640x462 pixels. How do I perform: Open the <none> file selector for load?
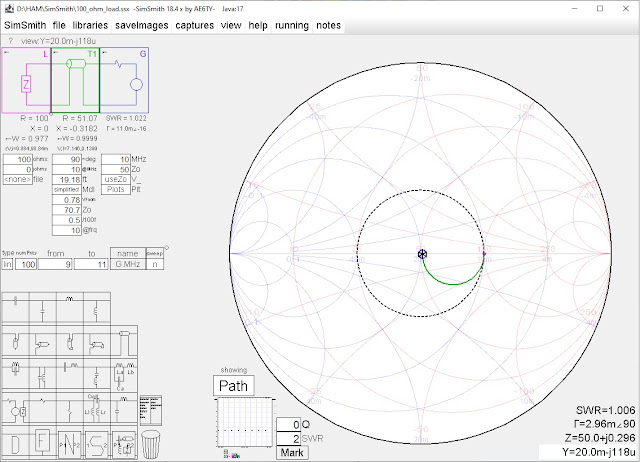(18, 180)
